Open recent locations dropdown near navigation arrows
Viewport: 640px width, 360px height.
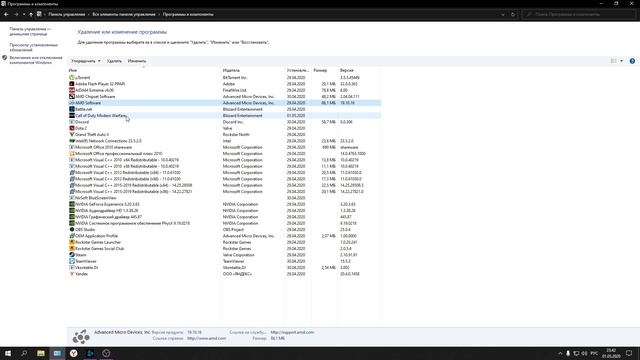point(24,14)
